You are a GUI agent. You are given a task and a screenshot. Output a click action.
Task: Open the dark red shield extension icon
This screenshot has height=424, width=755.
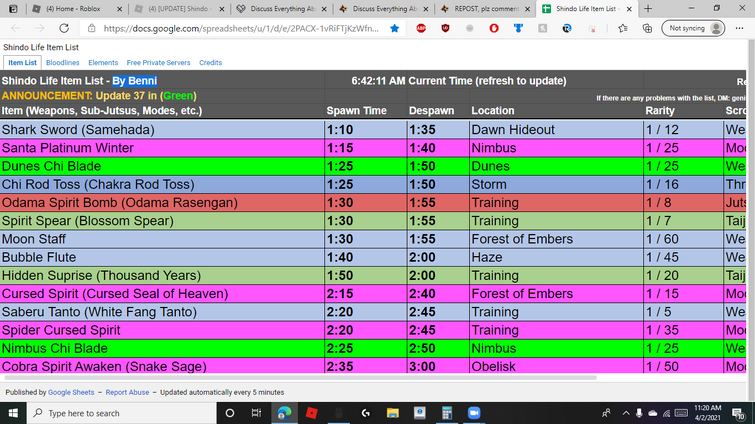point(445,28)
